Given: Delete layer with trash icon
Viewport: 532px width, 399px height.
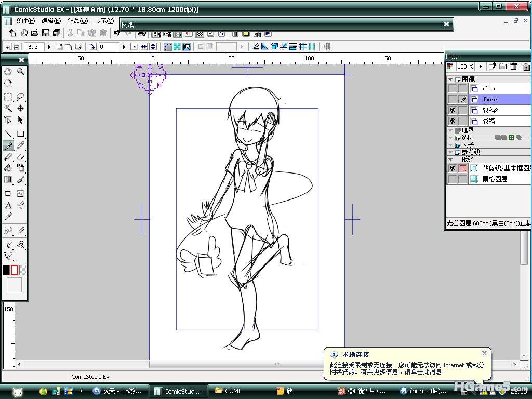Looking at the screenshot, I should coord(514,66).
